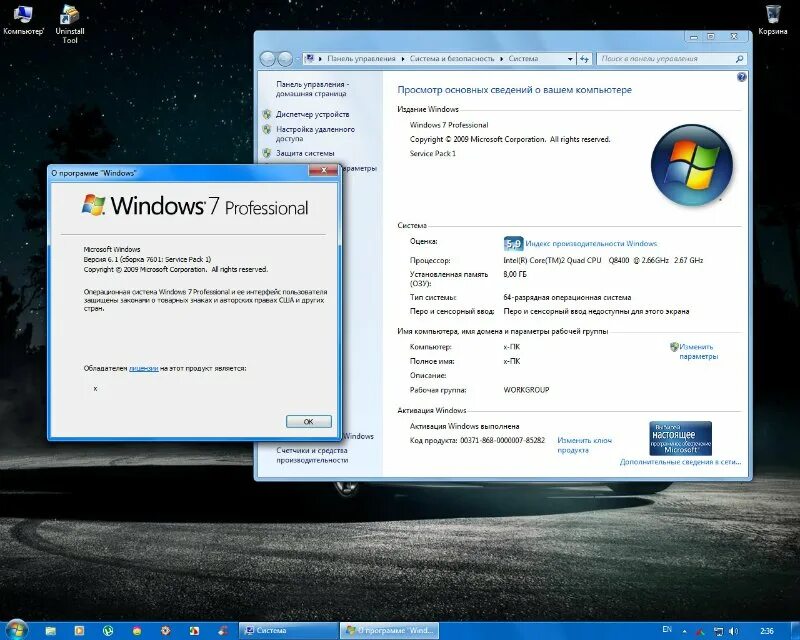The height and width of the screenshot is (640, 800).
Task: Open Диспетчер устройств link
Action: pyautogui.click(x=312, y=114)
